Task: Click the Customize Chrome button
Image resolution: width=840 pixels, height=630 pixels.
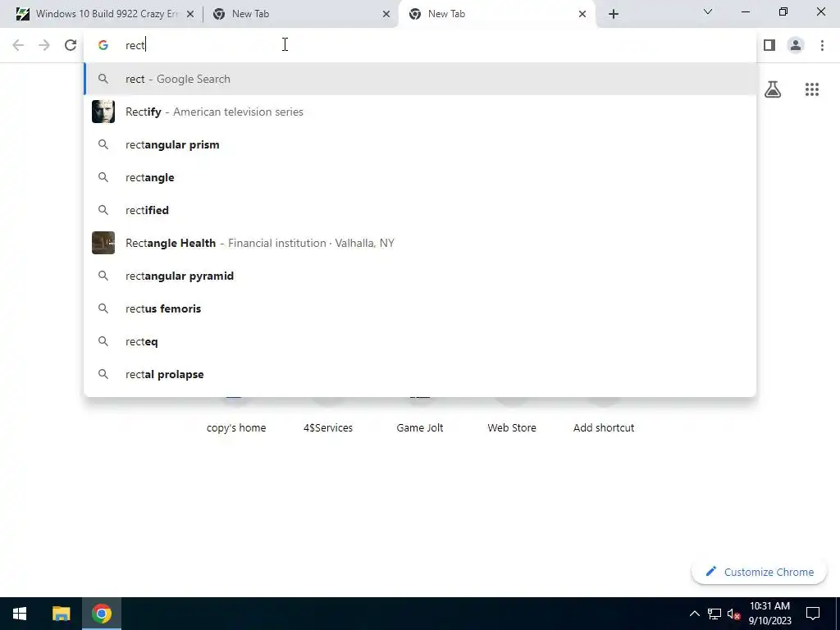Action: (759, 572)
